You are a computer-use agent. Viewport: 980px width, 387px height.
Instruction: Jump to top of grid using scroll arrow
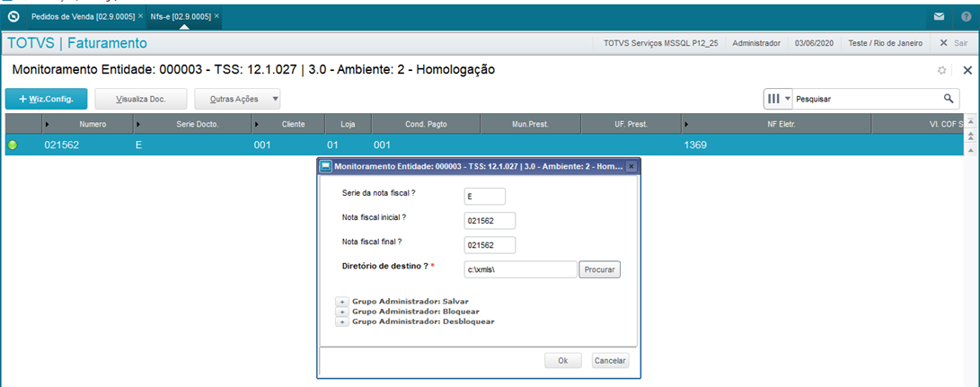(971, 120)
